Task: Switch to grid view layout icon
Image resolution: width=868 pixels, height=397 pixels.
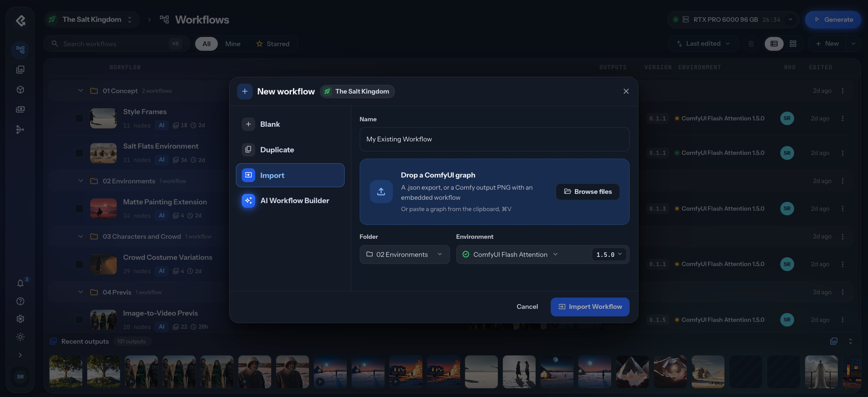Action: coord(793,44)
